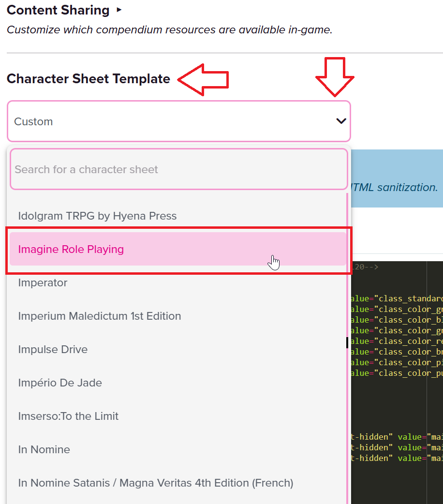Select Imserso:To the Limit entry
The width and height of the screenshot is (443, 504).
click(x=68, y=416)
